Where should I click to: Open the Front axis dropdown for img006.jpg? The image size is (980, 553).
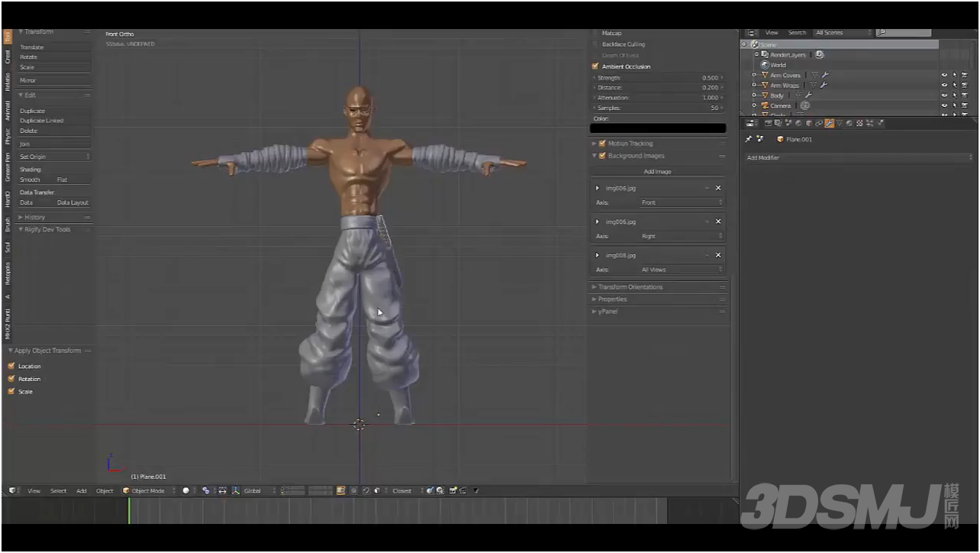click(x=681, y=202)
